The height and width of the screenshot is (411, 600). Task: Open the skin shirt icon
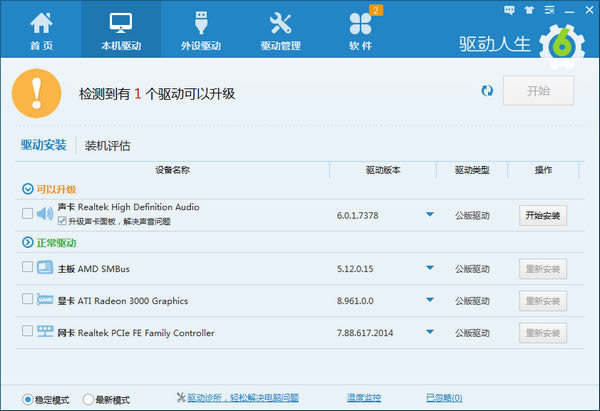click(528, 9)
